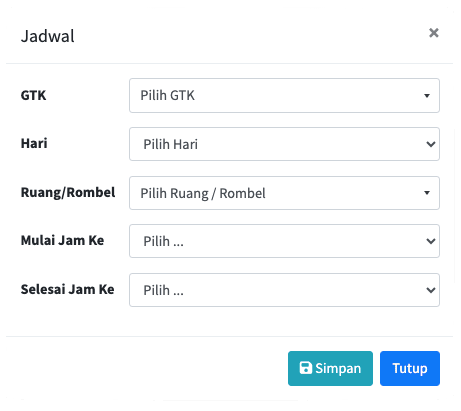Expand the Selesai Jam Ke select box

pyautogui.click(x=284, y=290)
